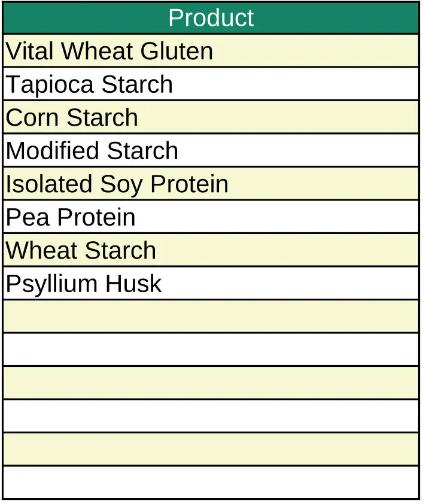This screenshot has height=504, width=423.
Task: Click the Corn Starch cell
Action: point(211,117)
